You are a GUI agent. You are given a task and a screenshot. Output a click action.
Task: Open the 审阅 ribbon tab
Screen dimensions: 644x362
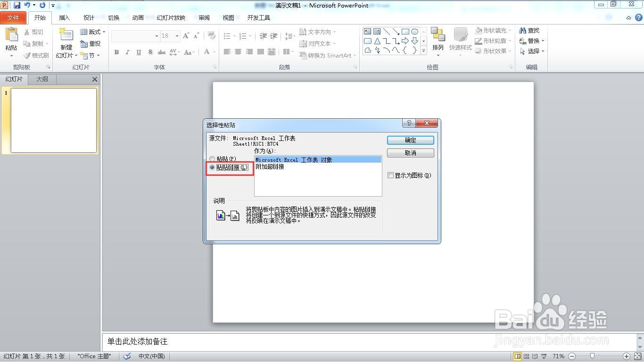204,18
